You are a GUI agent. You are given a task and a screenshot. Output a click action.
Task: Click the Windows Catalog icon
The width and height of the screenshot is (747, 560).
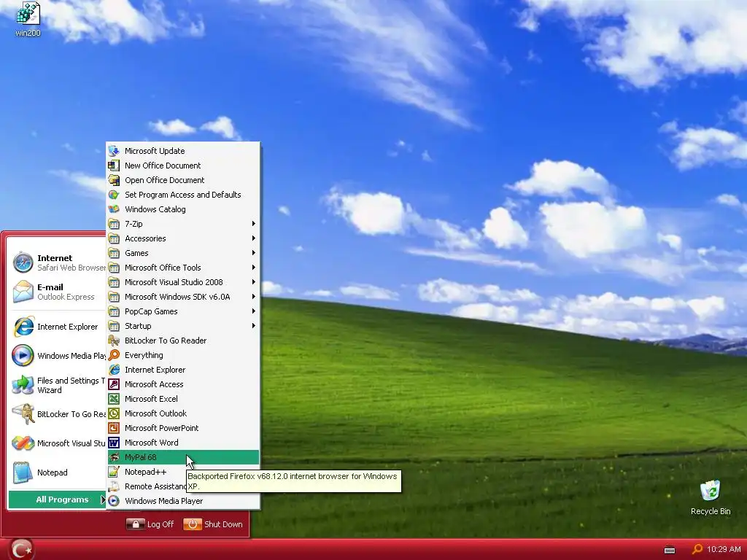coord(114,209)
